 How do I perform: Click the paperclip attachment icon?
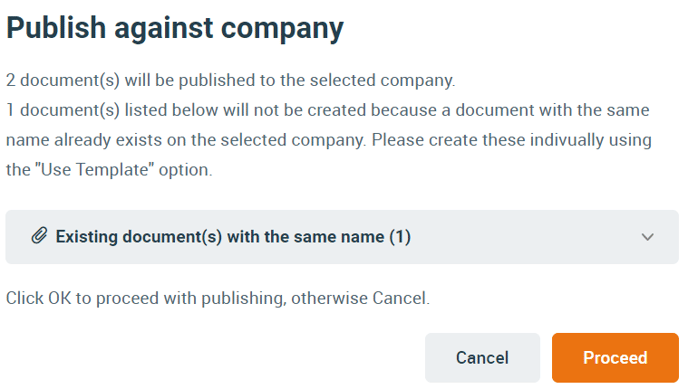coord(39,236)
